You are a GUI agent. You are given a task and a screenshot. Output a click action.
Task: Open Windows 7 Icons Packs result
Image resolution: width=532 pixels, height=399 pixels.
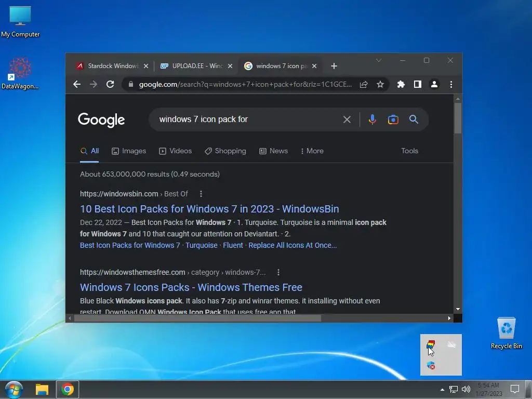(191, 287)
